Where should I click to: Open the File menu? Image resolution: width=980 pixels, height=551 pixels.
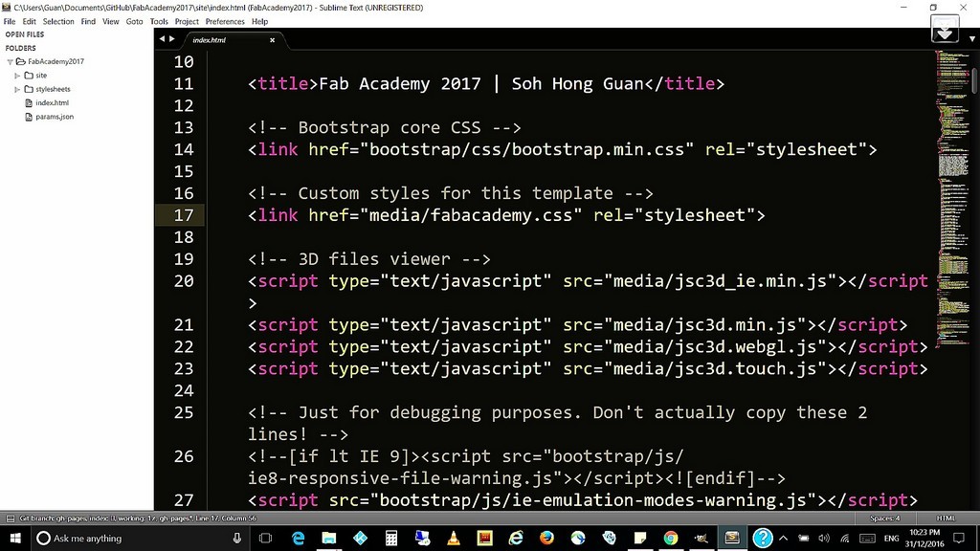pyautogui.click(x=10, y=21)
